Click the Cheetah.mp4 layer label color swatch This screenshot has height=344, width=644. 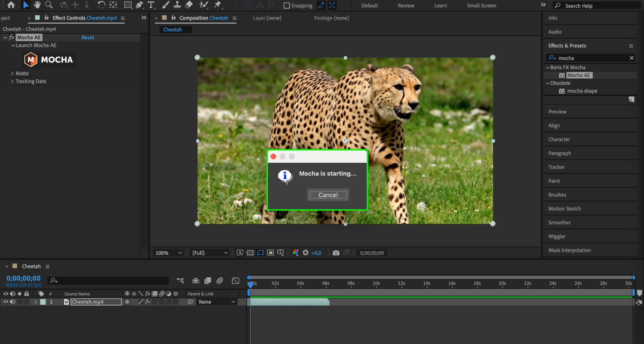(43, 302)
